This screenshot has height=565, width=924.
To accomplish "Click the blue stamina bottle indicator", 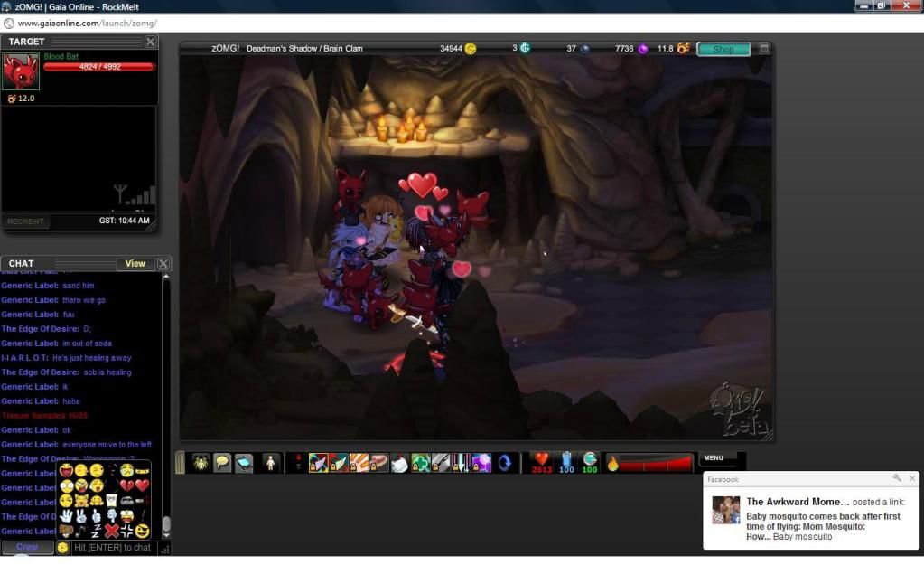I will tap(566, 459).
